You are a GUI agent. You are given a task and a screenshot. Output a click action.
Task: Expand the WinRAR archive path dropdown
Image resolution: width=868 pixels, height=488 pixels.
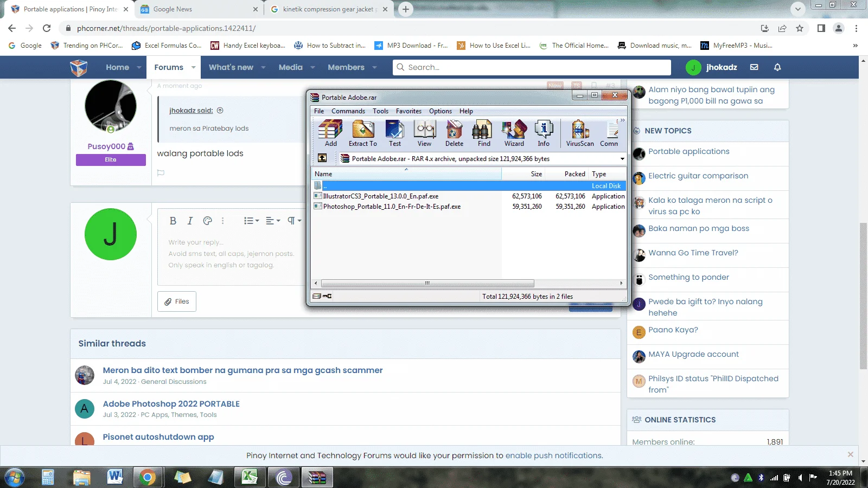pyautogui.click(x=622, y=159)
